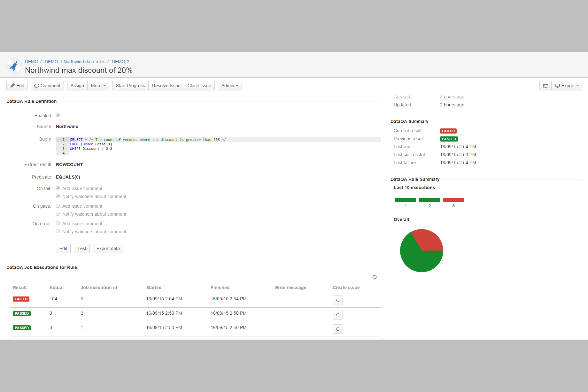The height and width of the screenshot is (392, 588).
Task: Toggle On pass Add issue comment checkbox
Action: point(58,206)
